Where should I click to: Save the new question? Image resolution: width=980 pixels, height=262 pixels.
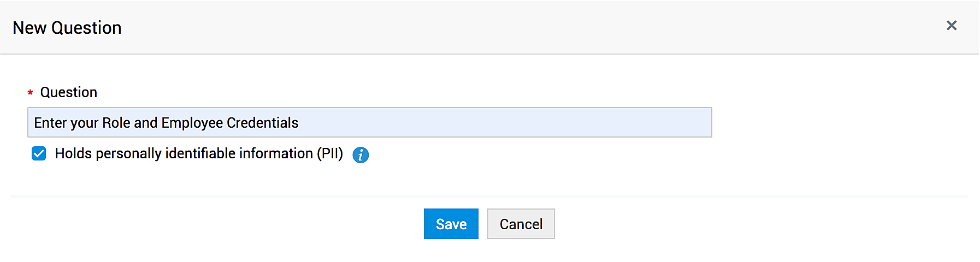point(451,224)
